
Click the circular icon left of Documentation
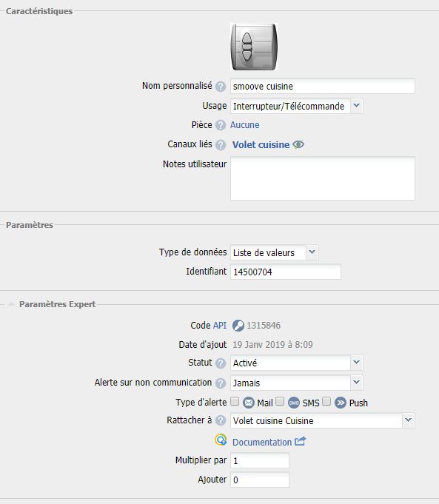point(221,440)
